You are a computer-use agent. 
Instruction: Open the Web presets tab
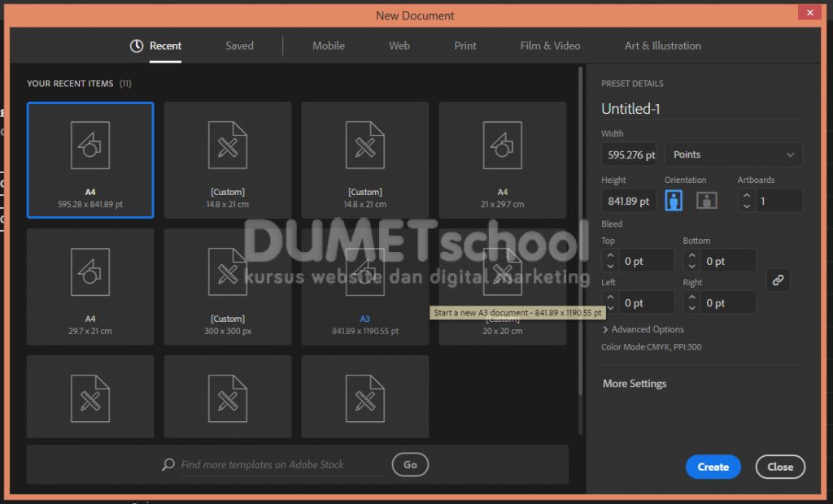click(x=399, y=46)
